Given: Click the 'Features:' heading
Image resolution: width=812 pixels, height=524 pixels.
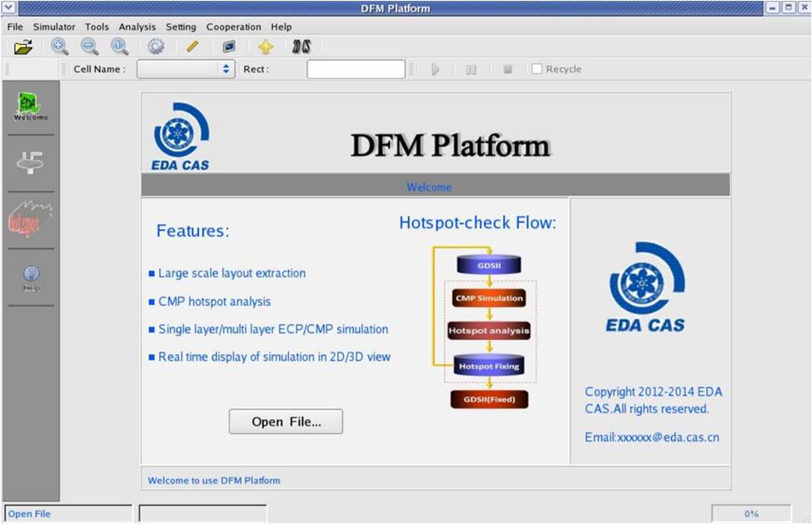Looking at the screenshot, I should click(x=192, y=231).
